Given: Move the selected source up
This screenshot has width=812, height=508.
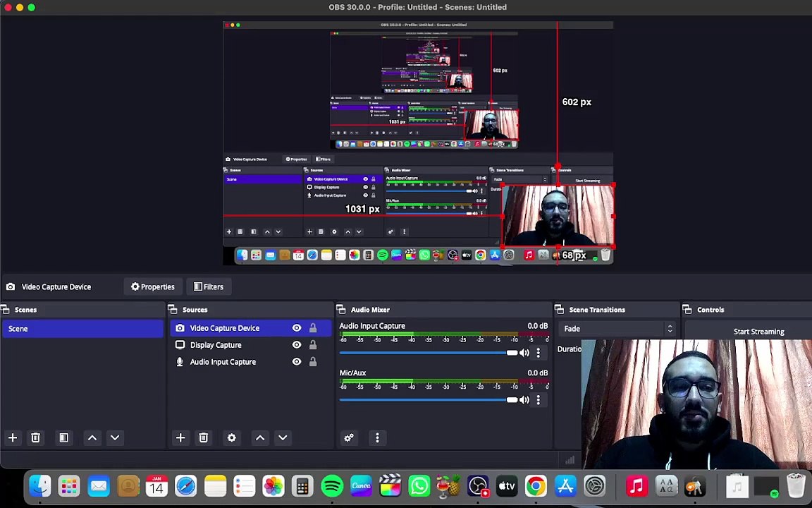Looking at the screenshot, I should (260, 438).
